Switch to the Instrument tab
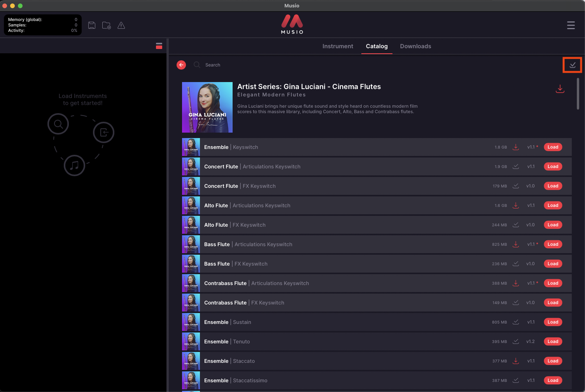Viewport: 585px width, 392px height. (x=338, y=46)
